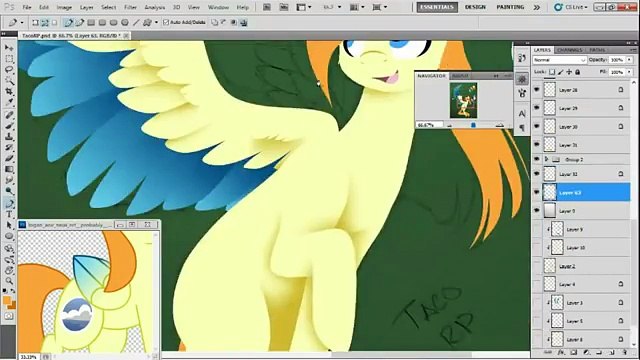
Task: Select the Rectangular Marquee tool
Action: coord(9,59)
